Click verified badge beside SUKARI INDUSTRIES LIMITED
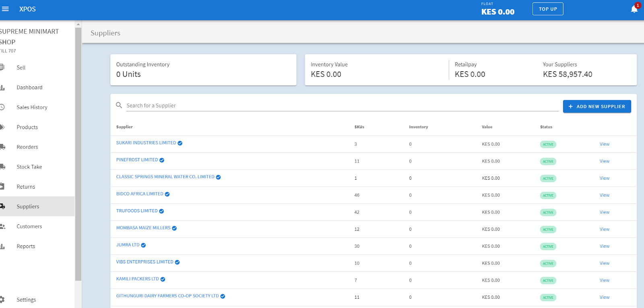 click(x=180, y=143)
